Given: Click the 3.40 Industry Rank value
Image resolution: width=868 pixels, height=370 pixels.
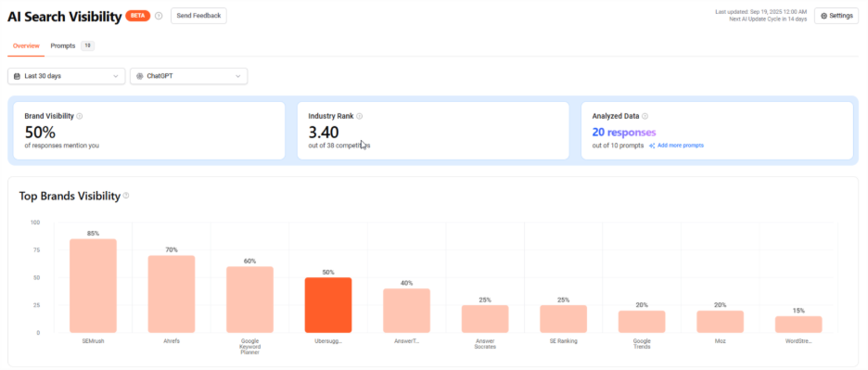Looking at the screenshot, I should click(x=324, y=133).
